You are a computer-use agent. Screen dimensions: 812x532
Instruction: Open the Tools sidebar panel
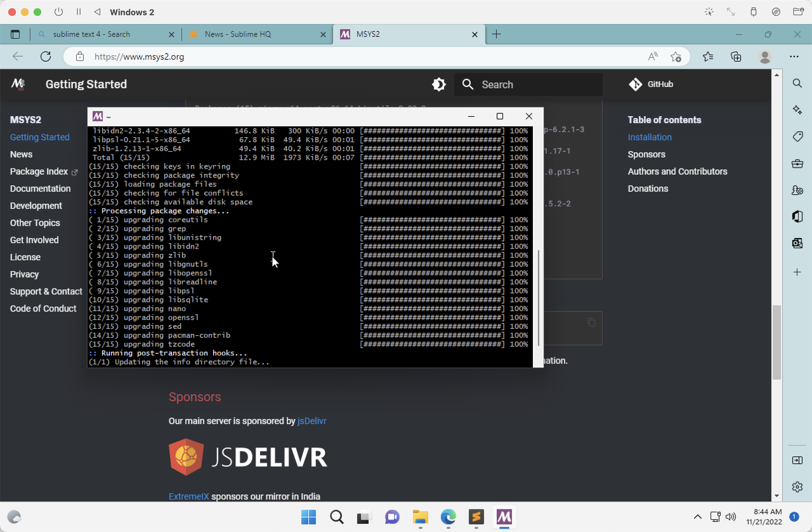(x=797, y=164)
